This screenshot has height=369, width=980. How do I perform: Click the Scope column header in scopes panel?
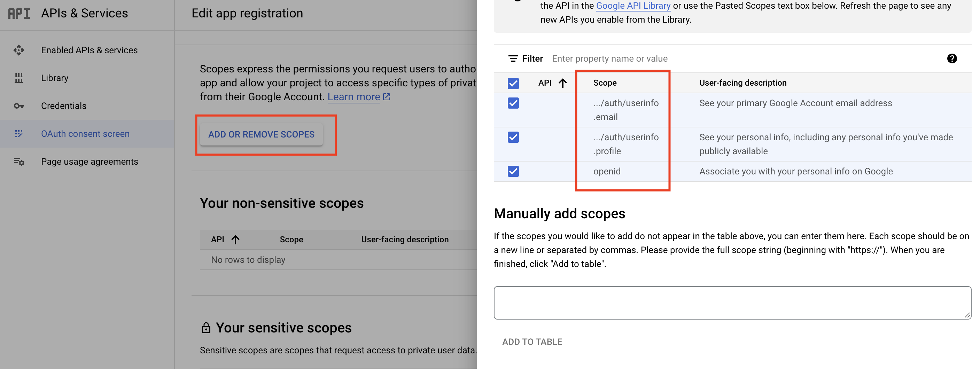[605, 83]
